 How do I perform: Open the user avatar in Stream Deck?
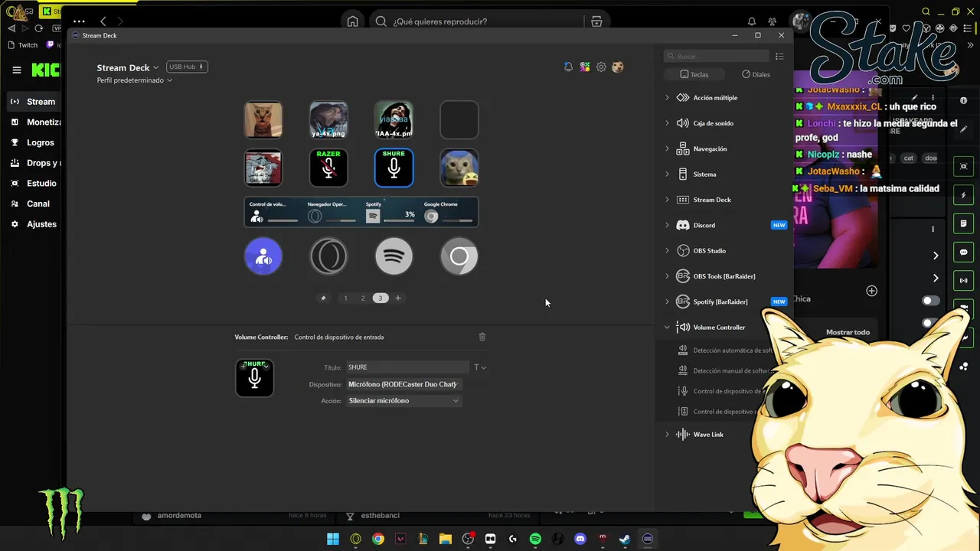click(x=618, y=67)
